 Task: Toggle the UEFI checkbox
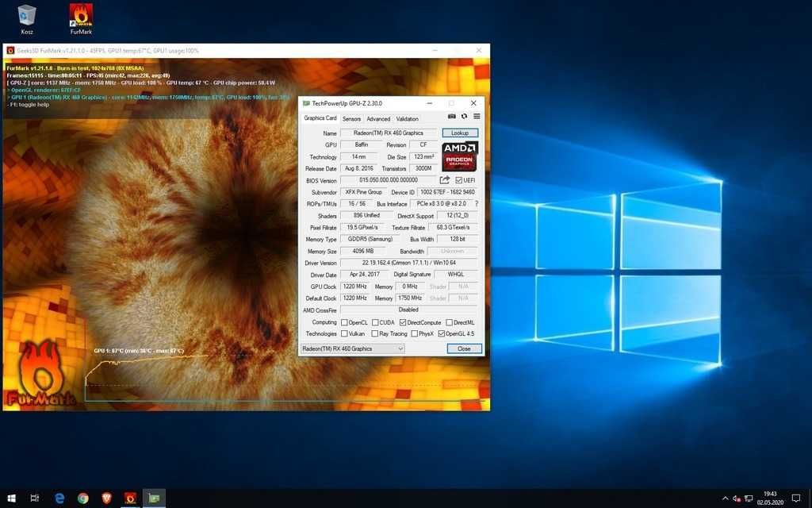point(459,180)
